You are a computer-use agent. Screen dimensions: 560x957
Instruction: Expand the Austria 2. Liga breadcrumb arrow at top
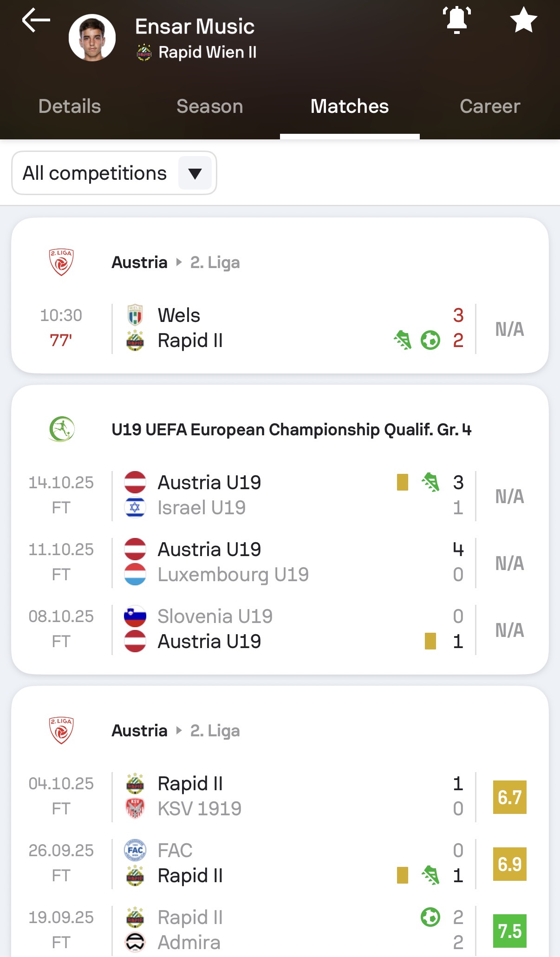[x=179, y=262]
